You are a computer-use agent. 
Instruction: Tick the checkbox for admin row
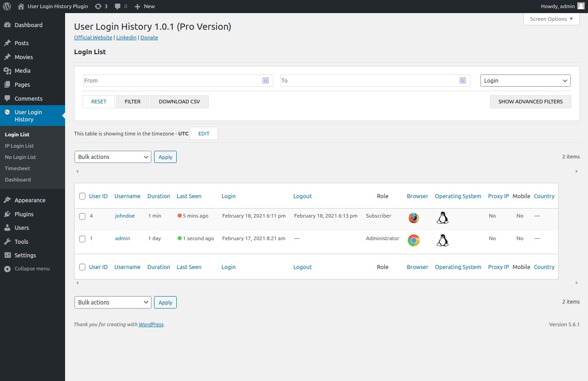[82, 239]
